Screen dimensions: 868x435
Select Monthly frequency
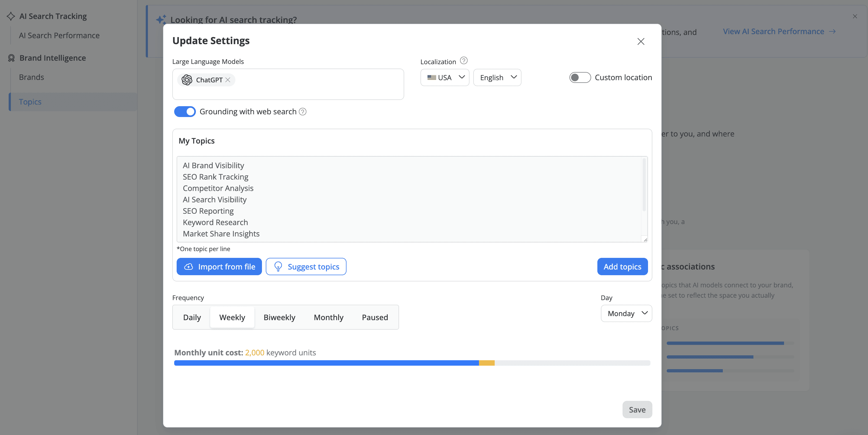pos(329,317)
